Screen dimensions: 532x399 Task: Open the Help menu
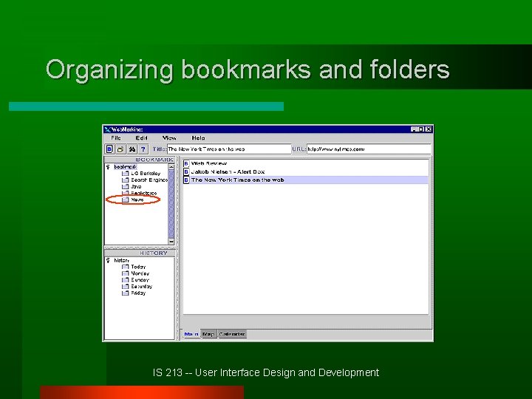(198, 137)
